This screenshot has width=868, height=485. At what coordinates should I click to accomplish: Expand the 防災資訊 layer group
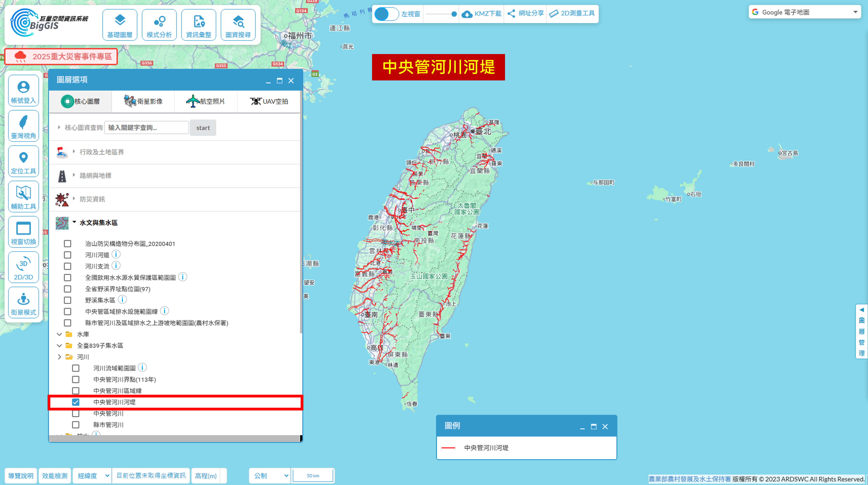92,199
